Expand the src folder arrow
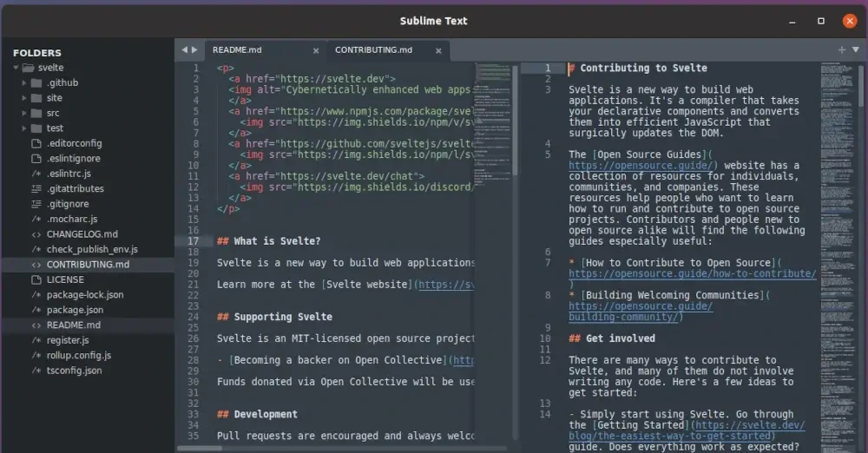Viewport: 868px width, 453px height. click(x=23, y=113)
